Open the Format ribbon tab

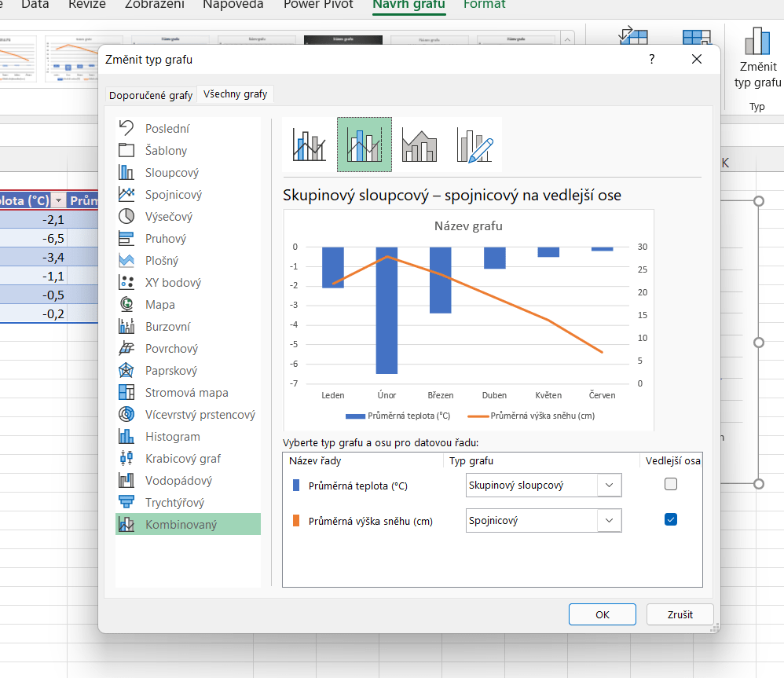coord(484,5)
